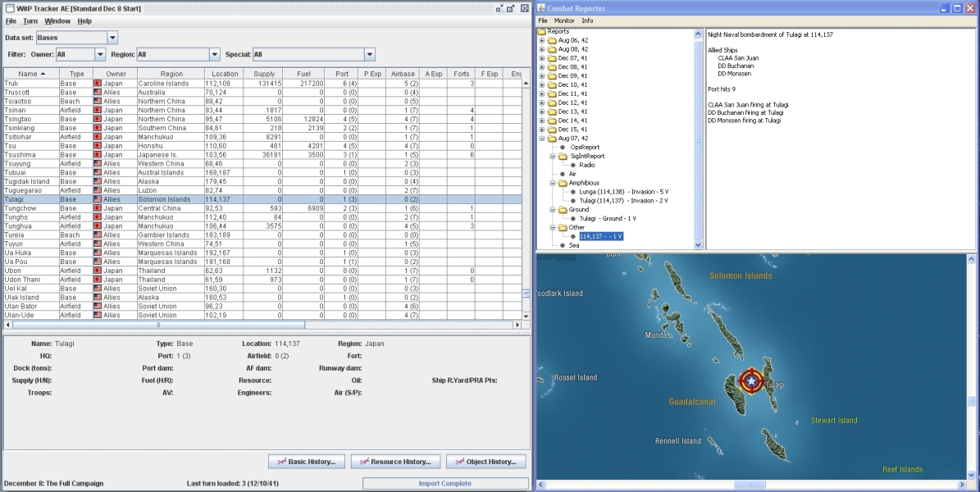Open the Data set dropdown
Screen dimensions: 980x492
112,38
